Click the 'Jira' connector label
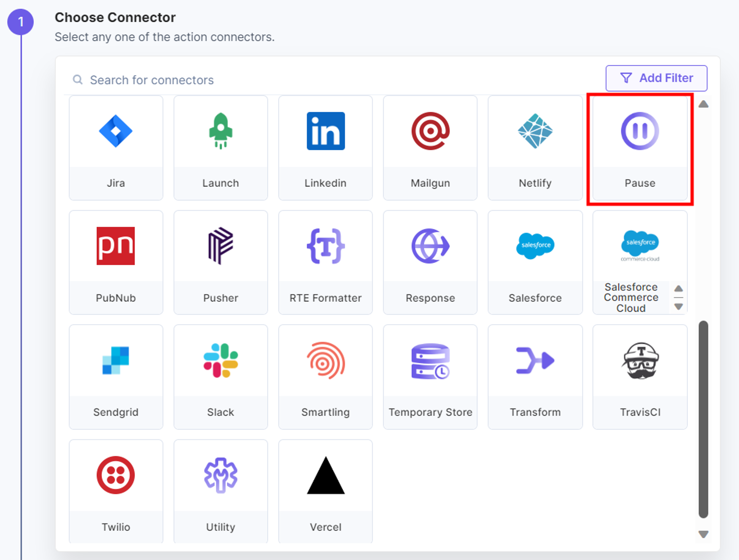 click(116, 183)
